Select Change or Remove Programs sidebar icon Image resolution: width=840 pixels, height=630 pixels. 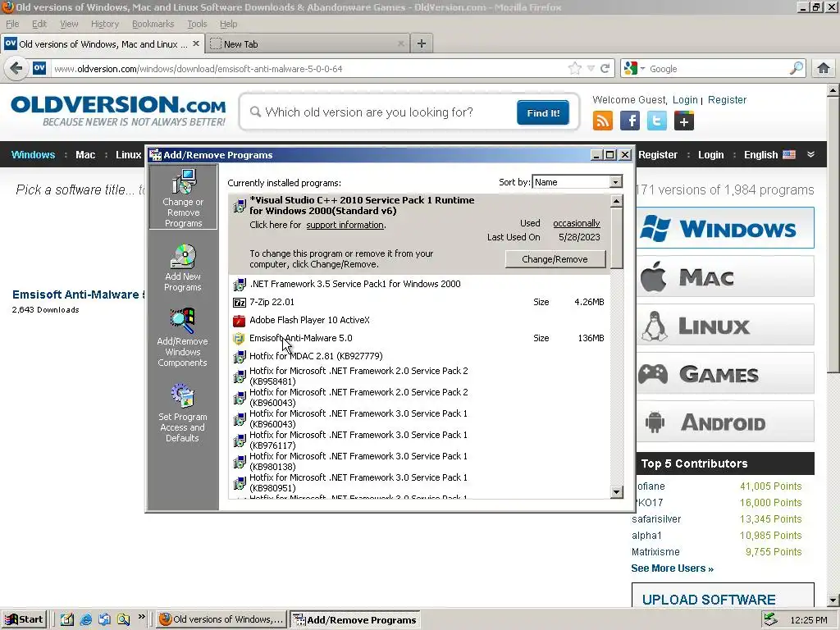183,198
